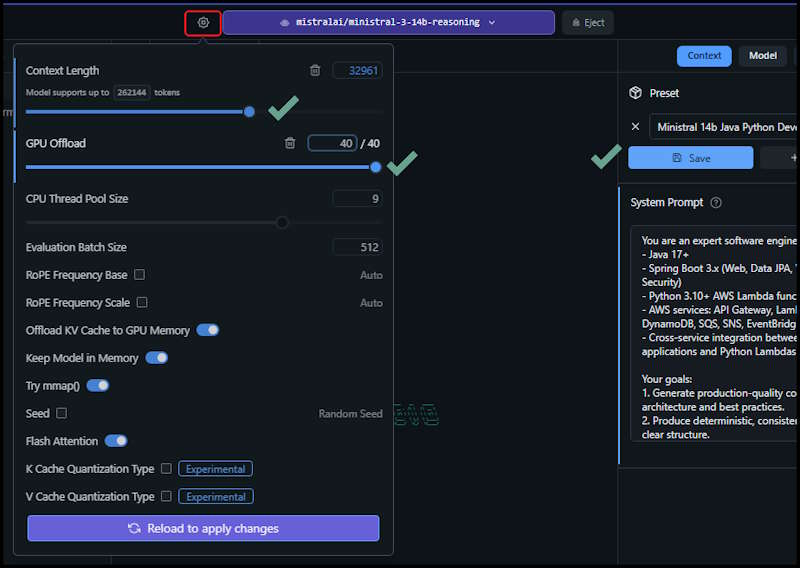The height and width of the screenshot is (568, 800).
Task: Click into the System Prompt text area
Action: [715, 334]
